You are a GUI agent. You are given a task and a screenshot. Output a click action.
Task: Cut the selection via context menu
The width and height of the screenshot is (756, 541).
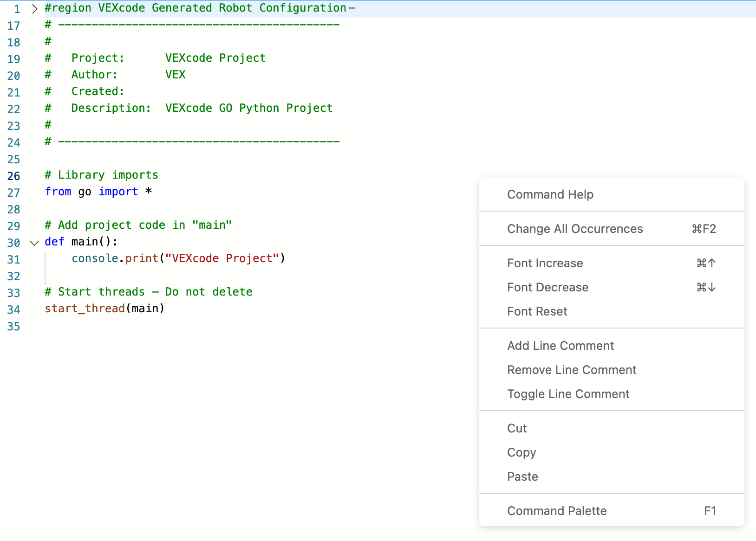[516, 428]
